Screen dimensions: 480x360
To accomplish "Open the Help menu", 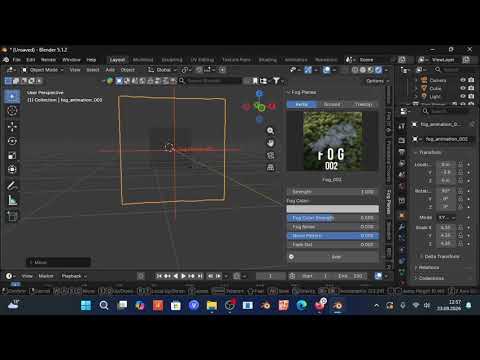I will [x=91, y=60].
